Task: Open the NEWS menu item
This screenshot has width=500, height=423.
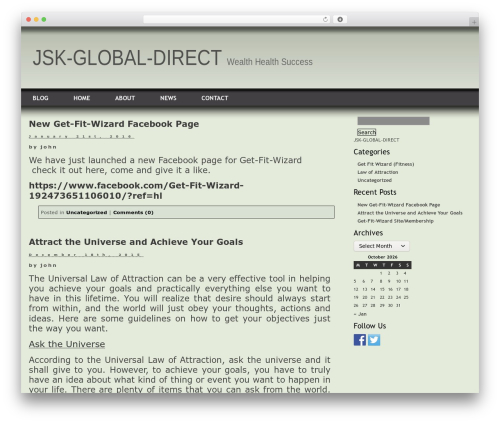Action: pyautogui.click(x=168, y=98)
